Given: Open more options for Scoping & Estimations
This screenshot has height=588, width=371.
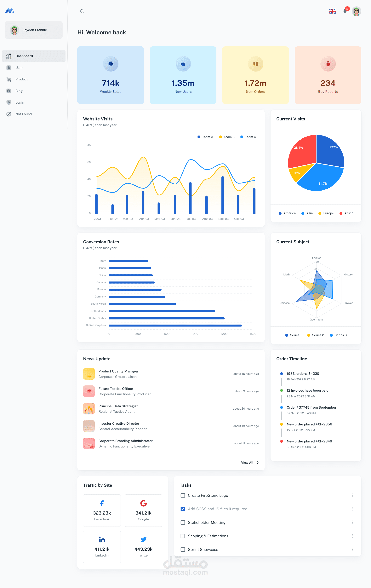Looking at the screenshot, I should pos(352,536).
